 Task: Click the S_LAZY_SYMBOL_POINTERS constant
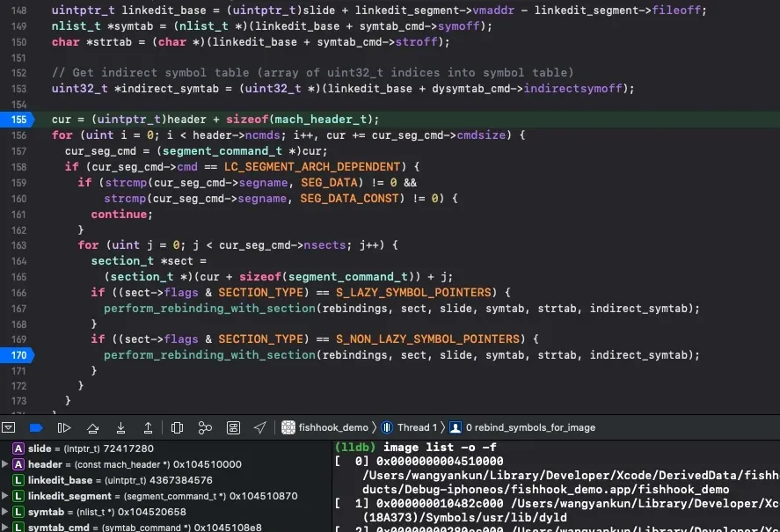[x=413, y=293]
